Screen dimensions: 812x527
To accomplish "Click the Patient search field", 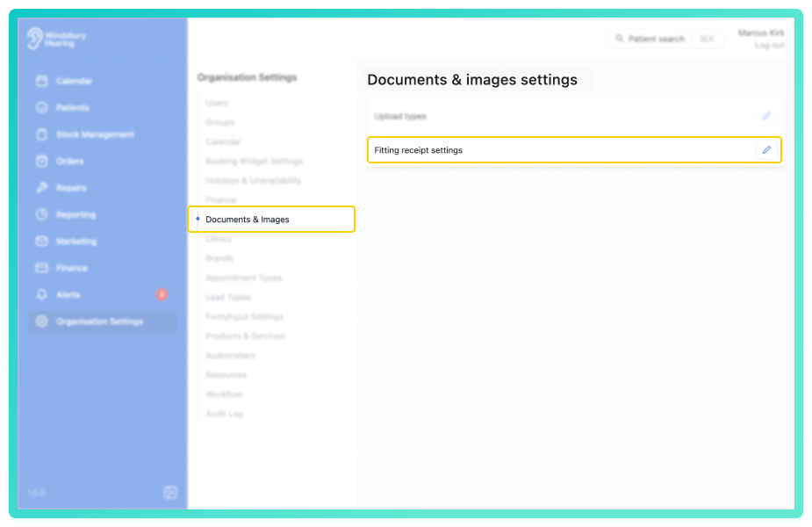I will 665,39.
